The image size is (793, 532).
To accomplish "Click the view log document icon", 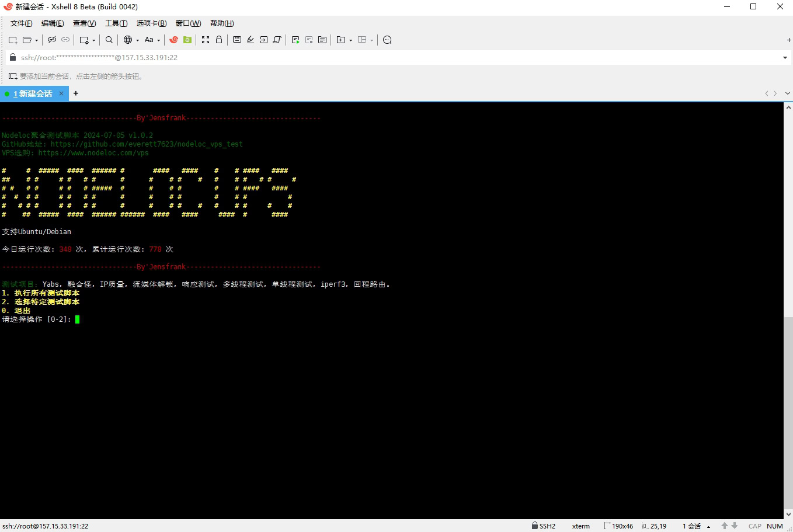I will 322,40.
